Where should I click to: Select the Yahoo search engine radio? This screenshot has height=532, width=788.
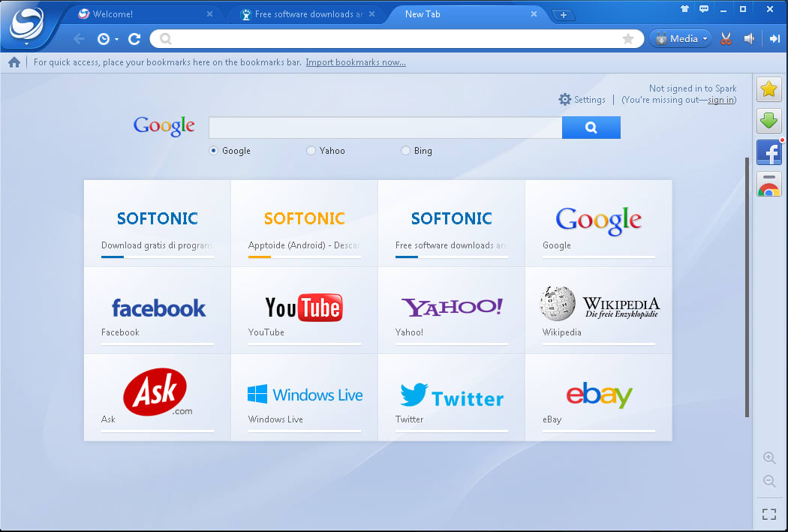point(311,151)
